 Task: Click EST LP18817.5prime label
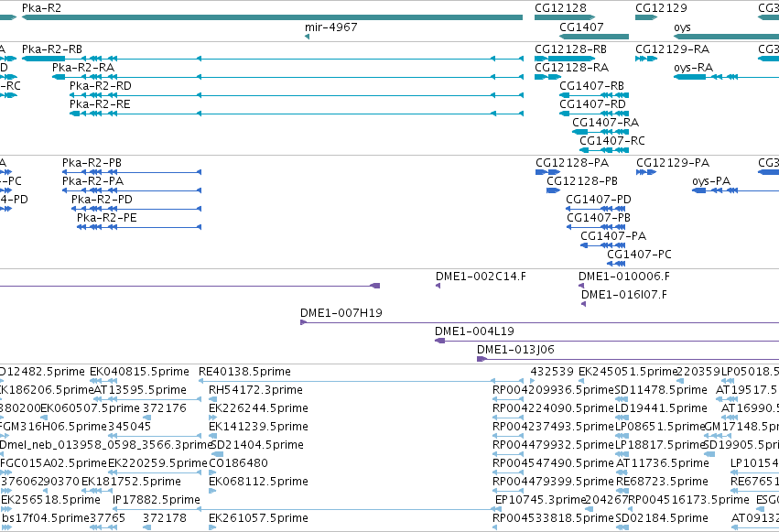660,445
